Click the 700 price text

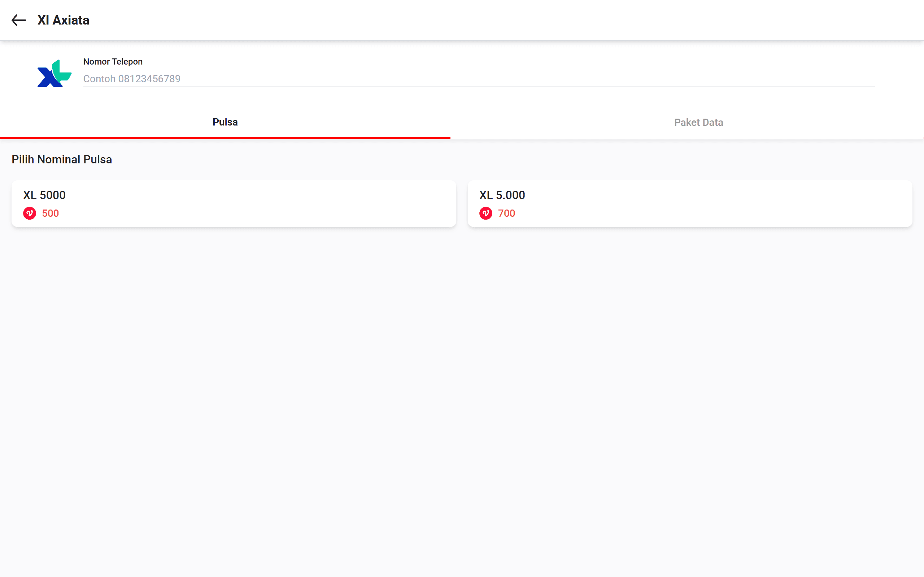(506, 213)
